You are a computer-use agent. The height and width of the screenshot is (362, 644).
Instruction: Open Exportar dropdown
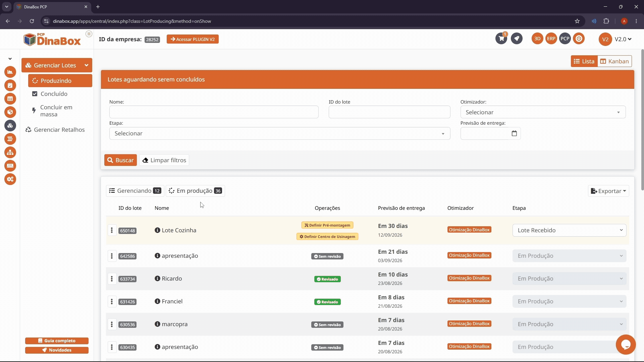click(x=608, y=191)
